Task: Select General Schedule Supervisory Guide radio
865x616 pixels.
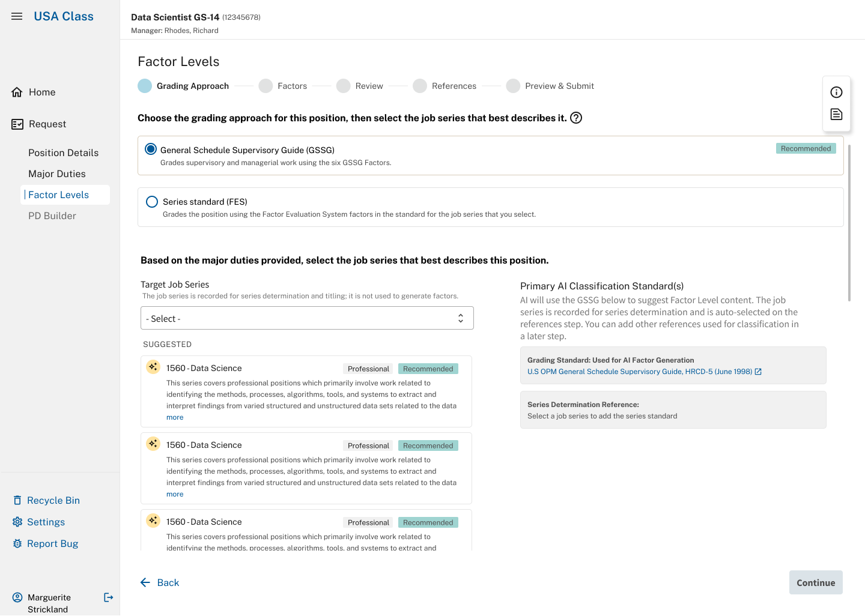Action: (151, 149)
